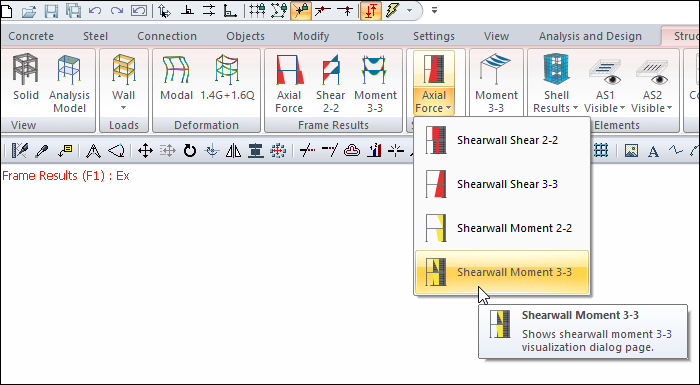700x385 pixels.
Task: Click the red revision cloud icon
Action: [352, 151]
